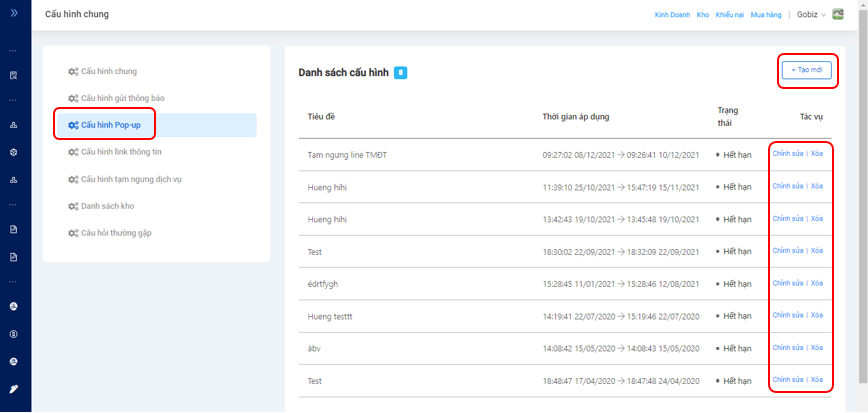Open the Khiếu nại header link

click(x=731, y=15)
